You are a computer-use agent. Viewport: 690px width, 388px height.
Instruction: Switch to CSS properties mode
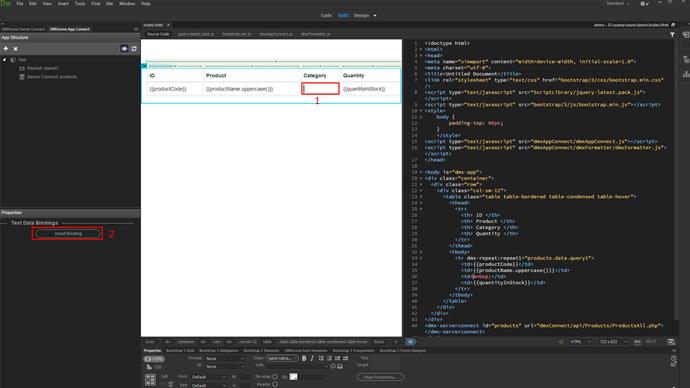[154, 367]
